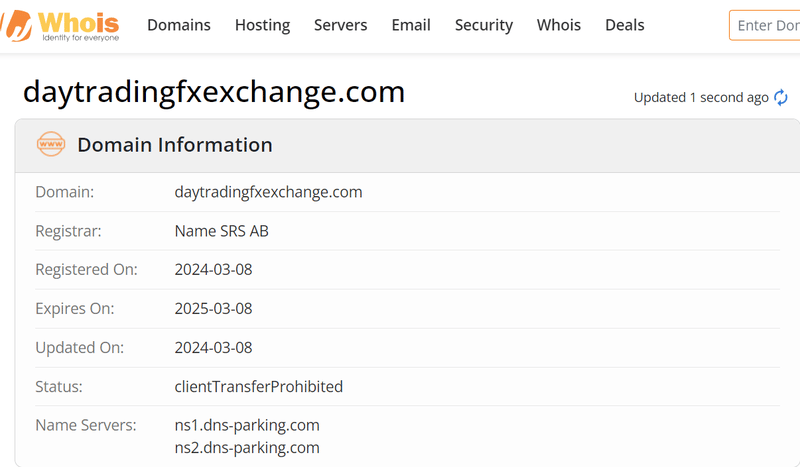Open the Email menu
Image resolution: width=800 pixels, height=467 pixels.
point(411,25)
